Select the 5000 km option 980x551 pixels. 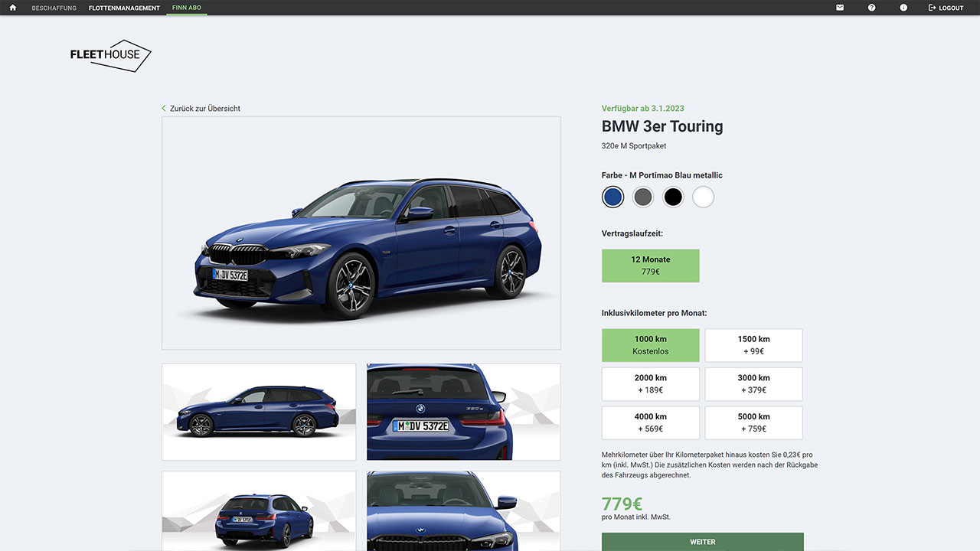(753, 423)
